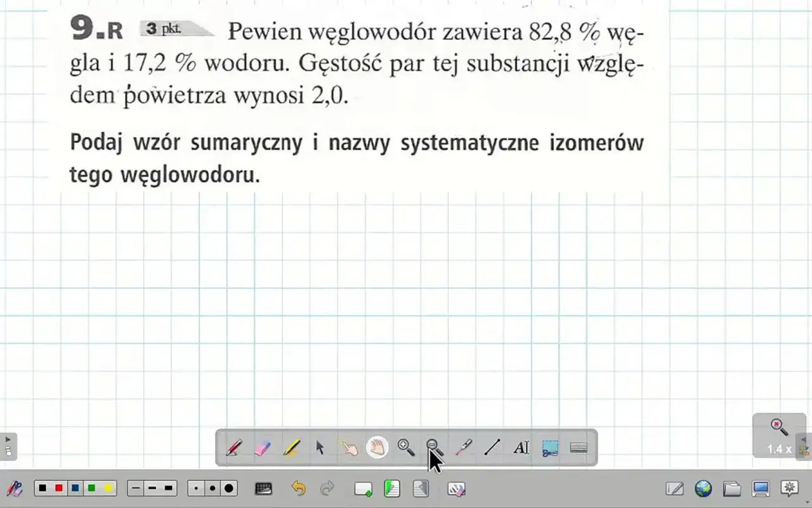The image size is (812, 508).
Task: Select the Eraser tool
Action: click(262, 448)
